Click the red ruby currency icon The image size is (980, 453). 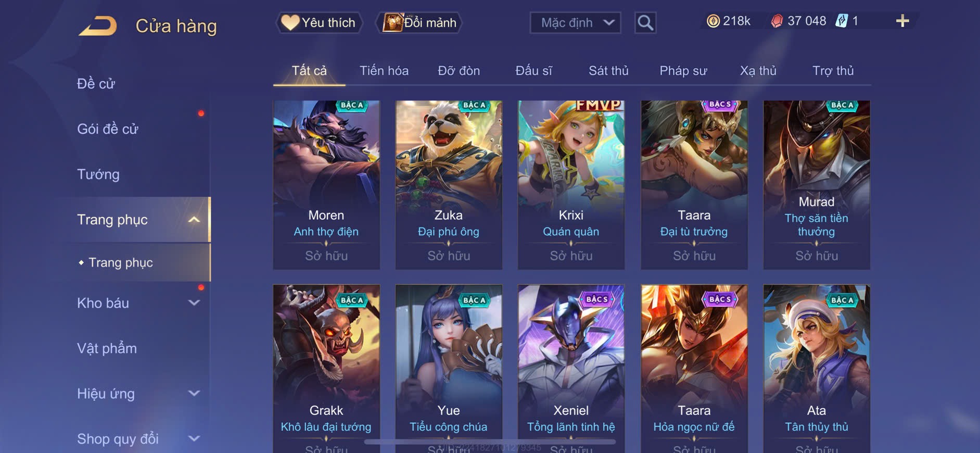pyautogui.click(x=777, y=21)
